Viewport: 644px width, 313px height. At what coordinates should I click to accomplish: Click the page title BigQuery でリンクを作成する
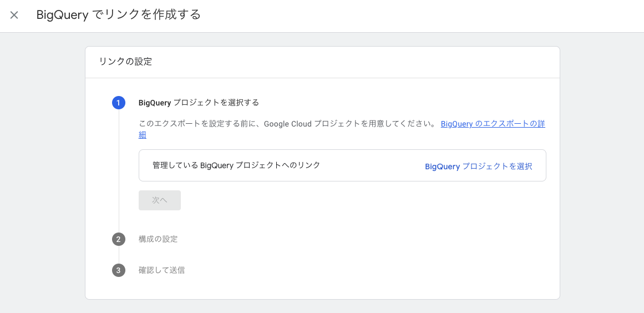pos(119,15)
